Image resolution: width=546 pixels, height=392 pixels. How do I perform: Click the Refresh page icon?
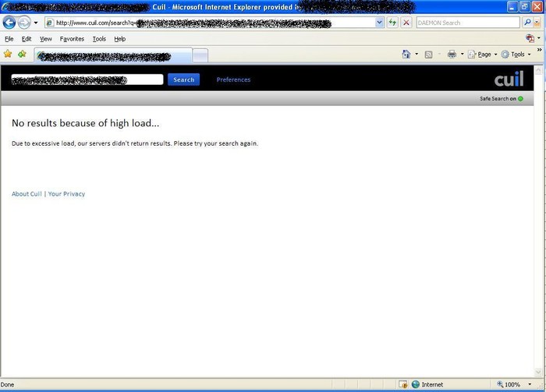(392, 23)
